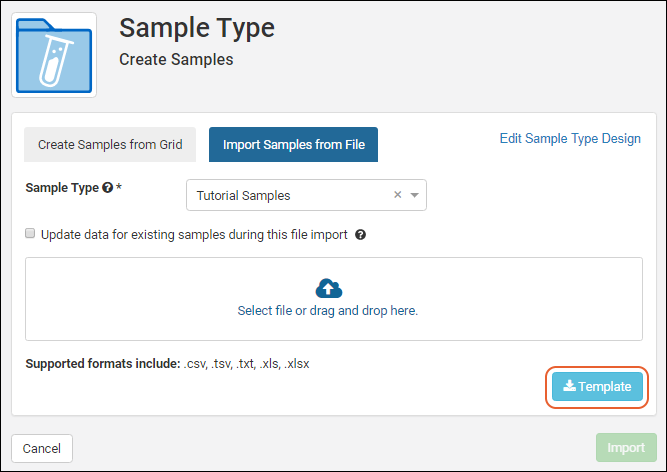Switch to Create Samples from Grid tab
Viewport: 667px width, 472px height.
110,145
